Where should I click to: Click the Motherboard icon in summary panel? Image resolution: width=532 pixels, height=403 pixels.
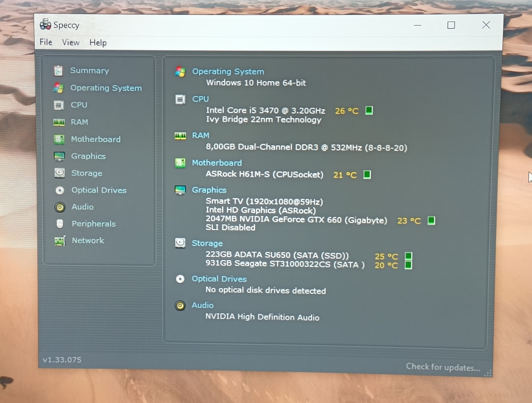pyautogui.click(x=180, y=163)
